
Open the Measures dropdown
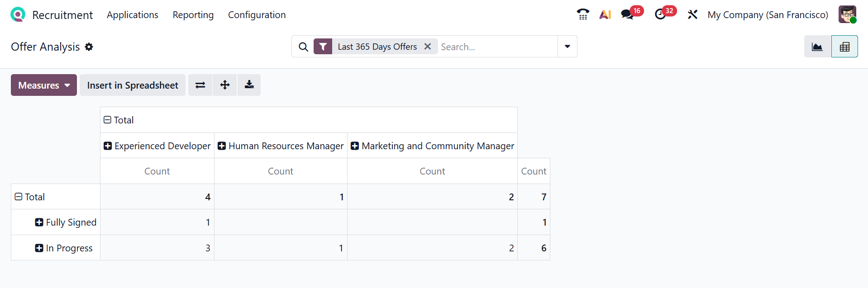tap(44, 85)
